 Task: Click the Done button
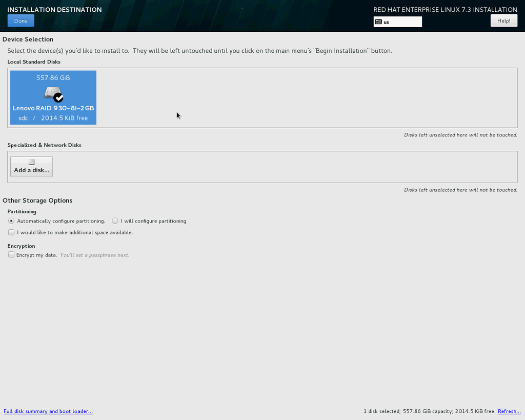(x=21, y=21)
